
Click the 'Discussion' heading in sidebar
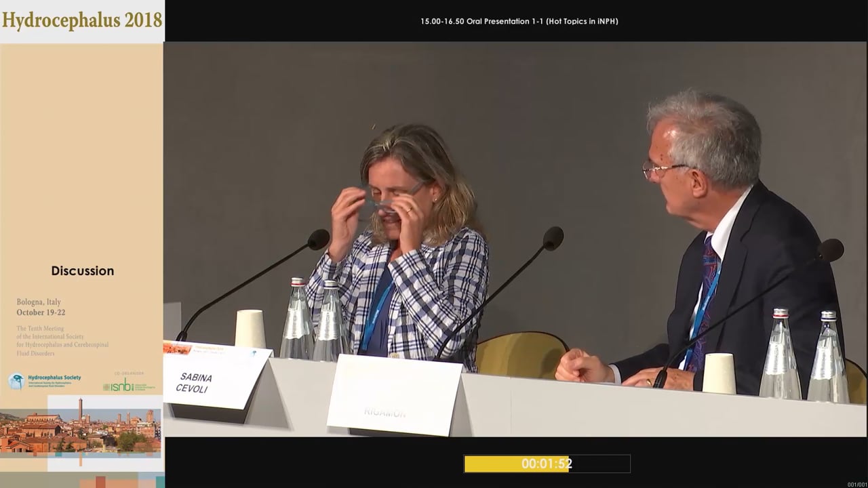83,271
